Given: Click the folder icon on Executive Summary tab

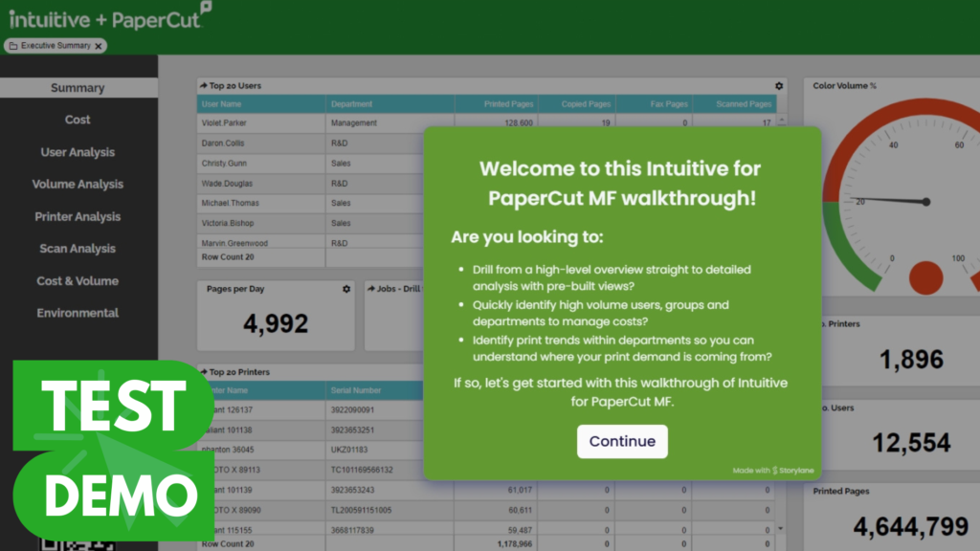Looking at the screenshot, I should (12, 46).
